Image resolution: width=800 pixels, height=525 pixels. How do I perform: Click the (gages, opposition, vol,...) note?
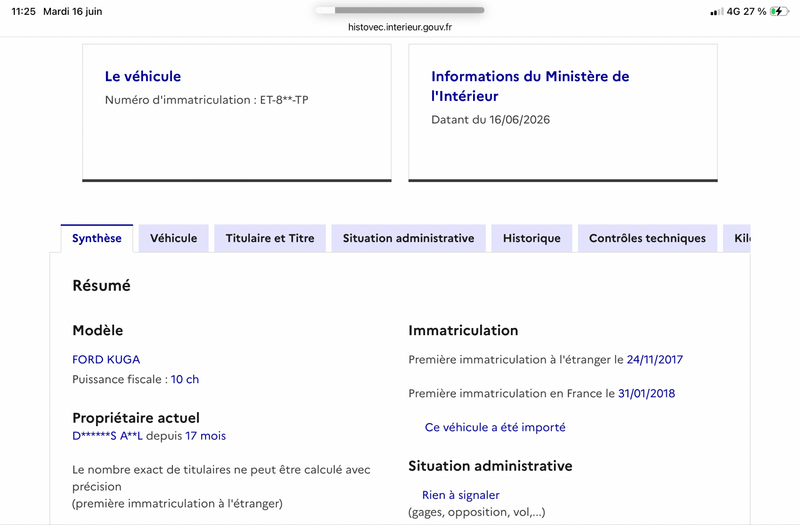click(477, 512)
